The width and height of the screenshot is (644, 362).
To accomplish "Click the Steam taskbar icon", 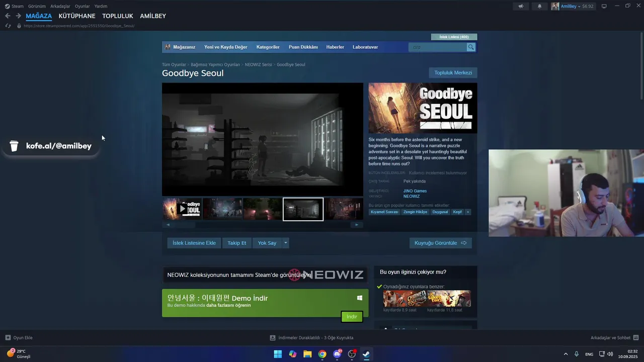I will point(366,354).
